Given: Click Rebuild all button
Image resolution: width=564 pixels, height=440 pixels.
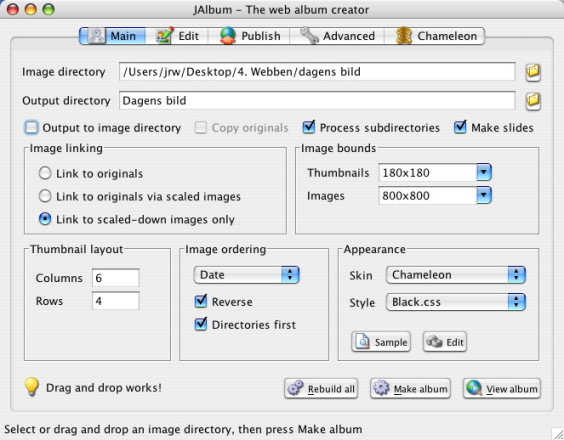Looking at the screenshot, I should point(321,389).
